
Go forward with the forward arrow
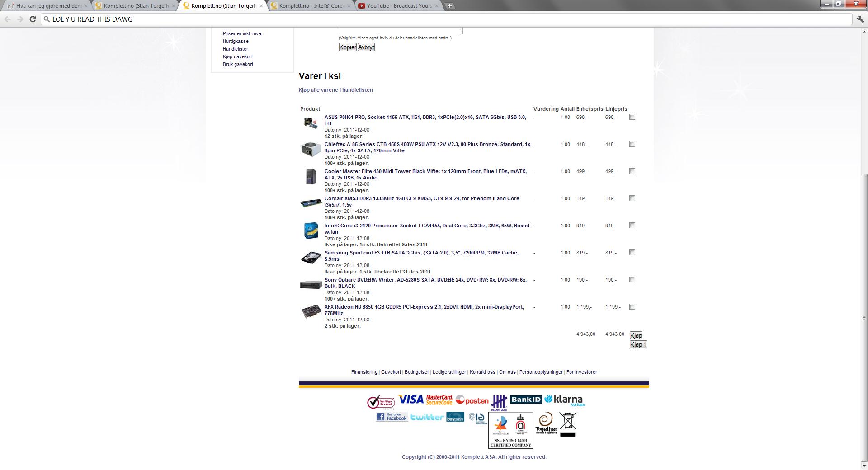[20, 19]
